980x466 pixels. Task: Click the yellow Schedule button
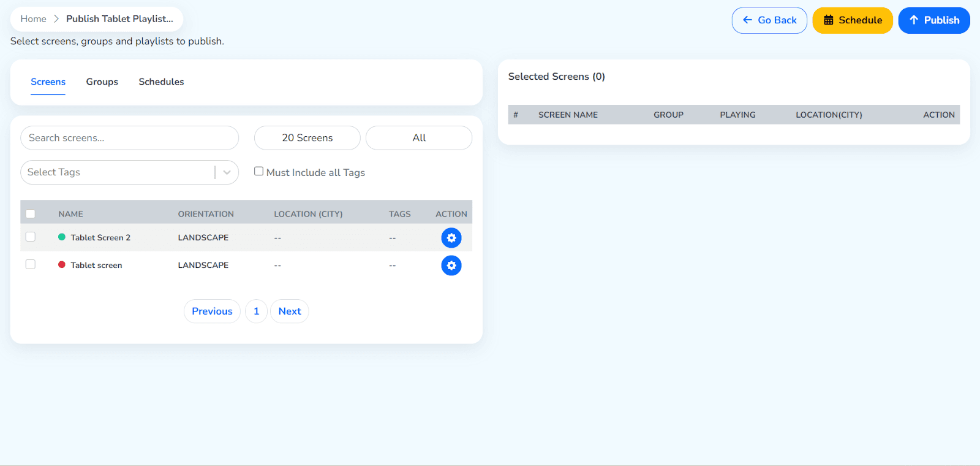(853, 20)
